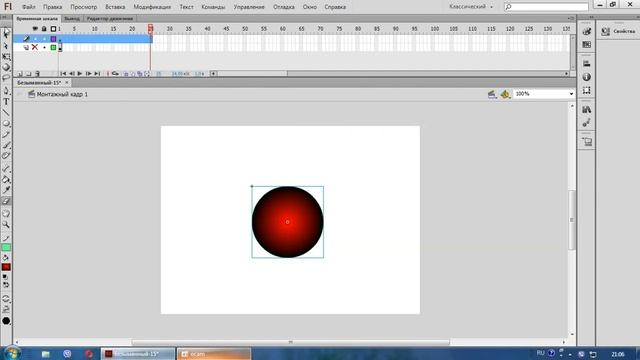Image resolution: width=640 pixels, height=360 pixels.
Task: Select the Subselection tool
Action: [x=6, y=46]
